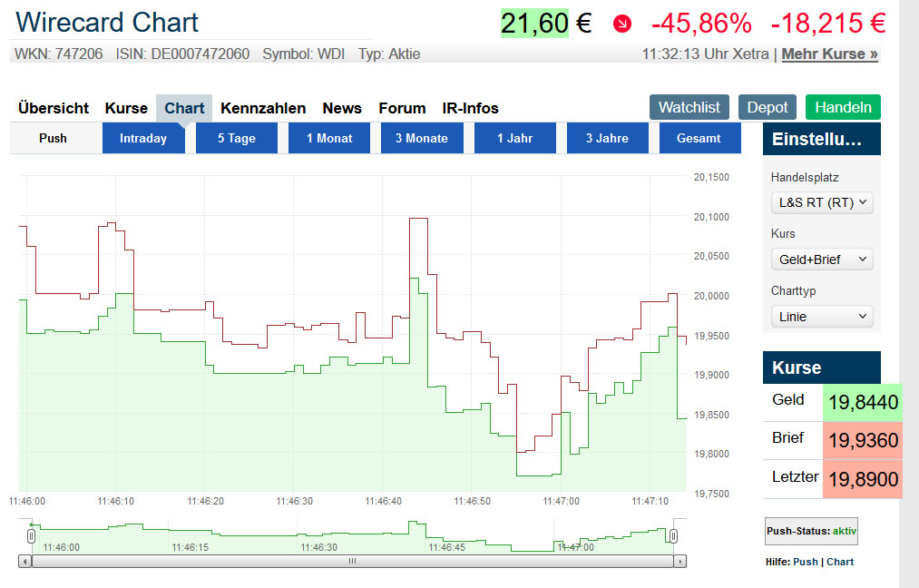Show the 1 Monat chart range
919x588 pixels.
coord(328,138)
